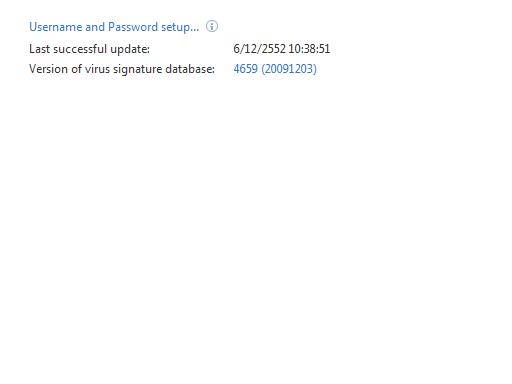Viewport: 512px width, 384px height.
Task: Click the word setup... in blue link
Action: (180, 27)
